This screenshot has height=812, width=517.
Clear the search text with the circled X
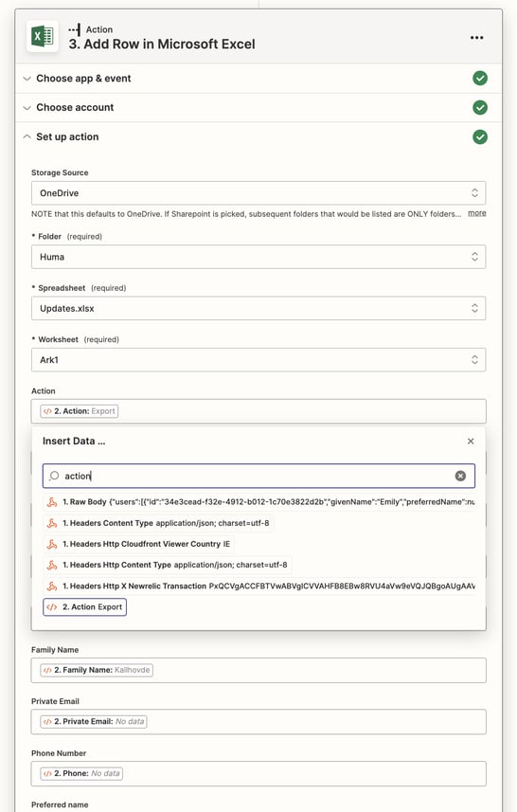460,476
